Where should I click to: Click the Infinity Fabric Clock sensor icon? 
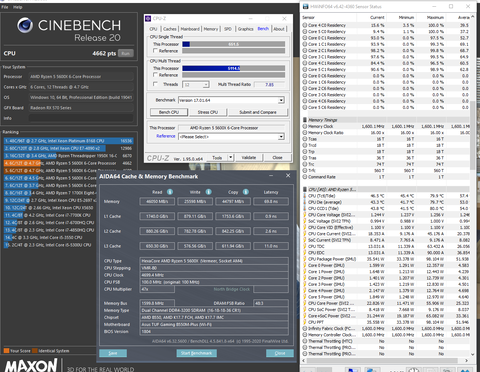[x=305, y=328]
